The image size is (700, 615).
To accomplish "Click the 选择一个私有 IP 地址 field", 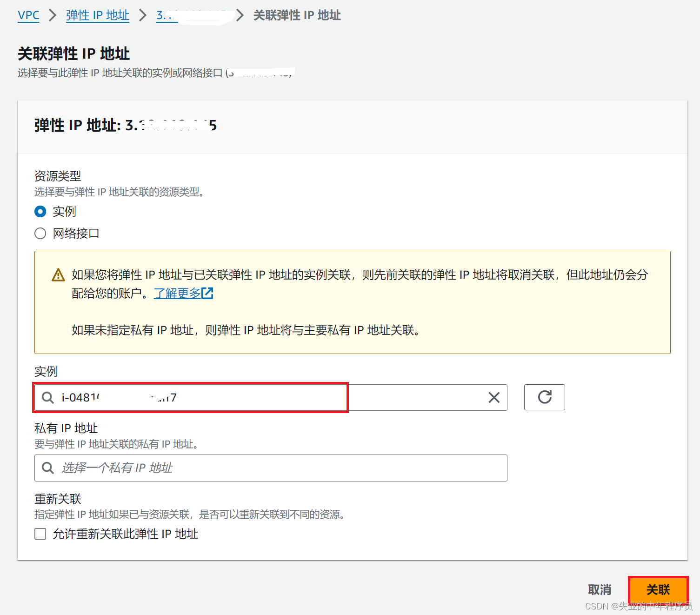I will (x=271, y=468).
